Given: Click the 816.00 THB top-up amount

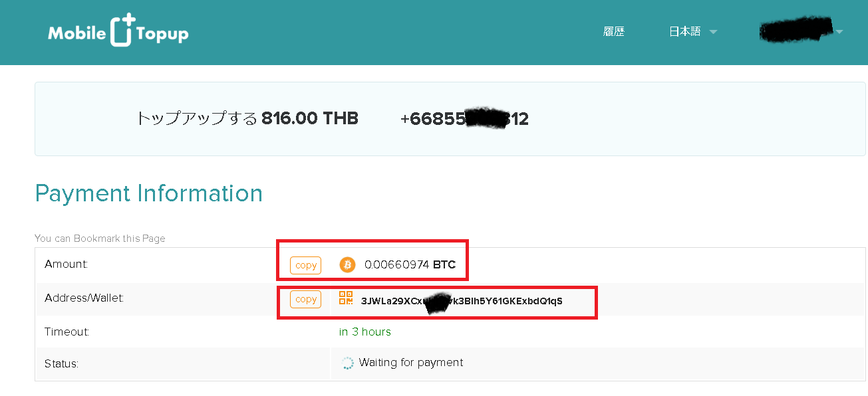Looking at the screenshot, I should pyautogui.click(x=310, y=119).
